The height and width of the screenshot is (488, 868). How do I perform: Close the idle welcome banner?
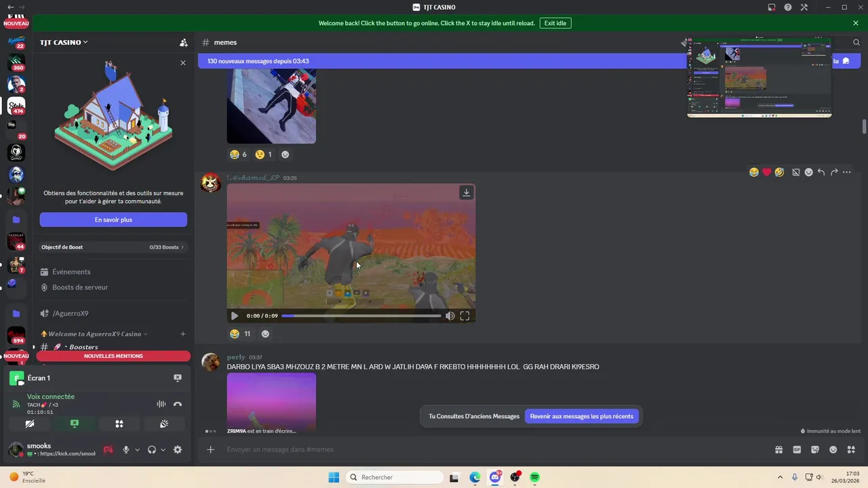tap(856, 23)
